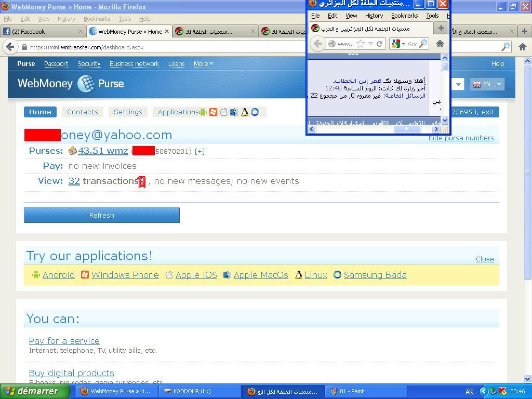Click the search magnifier in main Firefox toolbar
532x399 pixels.
pyautogui.click(x=506, y=47)
